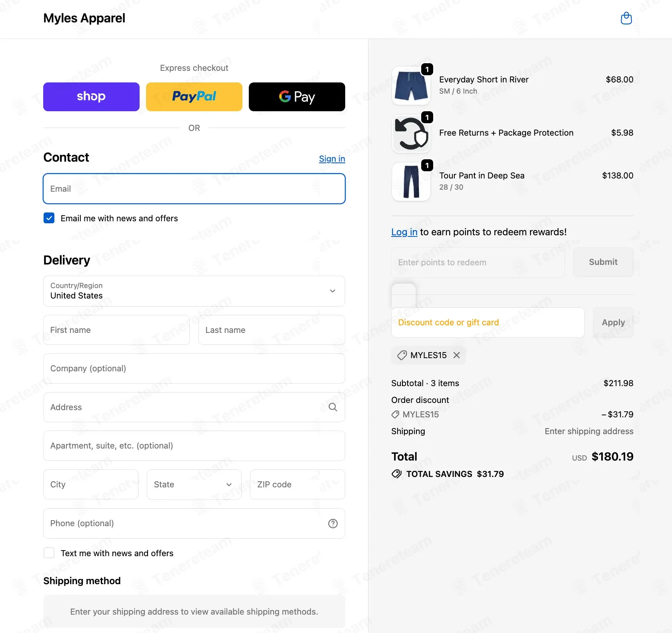Expand the Country/Region dropdown

pos(194,291)
